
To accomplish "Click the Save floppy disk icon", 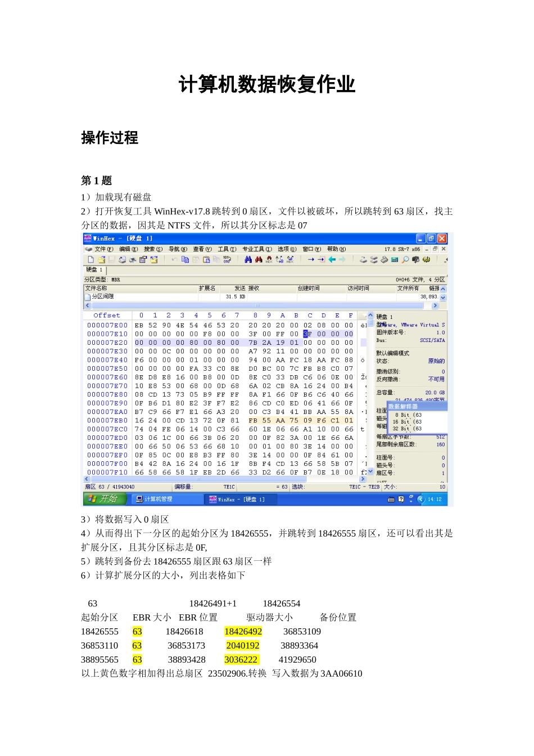I will point(111,259).
